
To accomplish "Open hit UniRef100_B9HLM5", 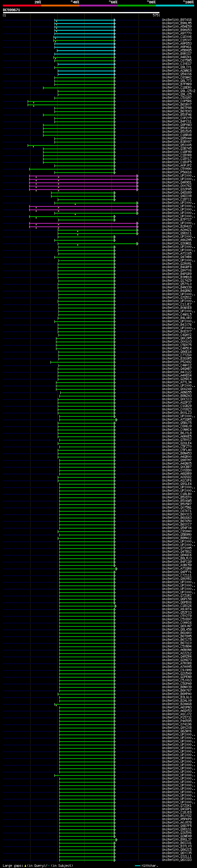I will (177, 23).
